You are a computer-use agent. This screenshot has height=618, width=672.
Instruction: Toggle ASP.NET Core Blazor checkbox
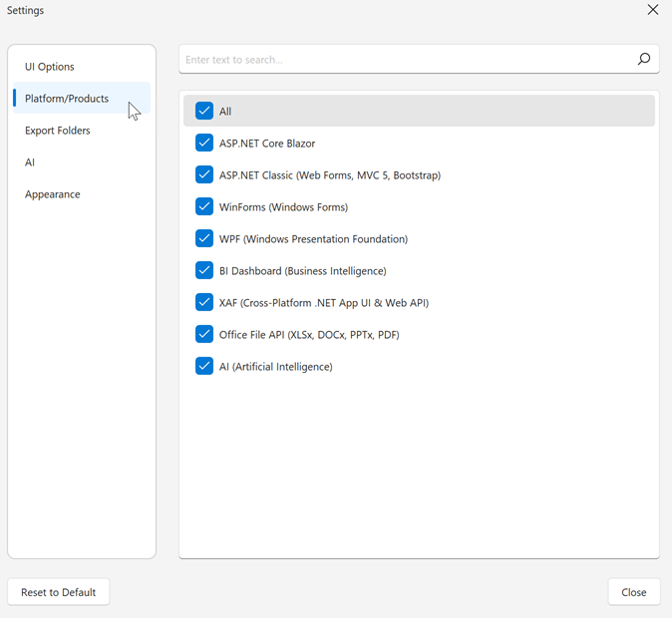(x=204, y=143)
